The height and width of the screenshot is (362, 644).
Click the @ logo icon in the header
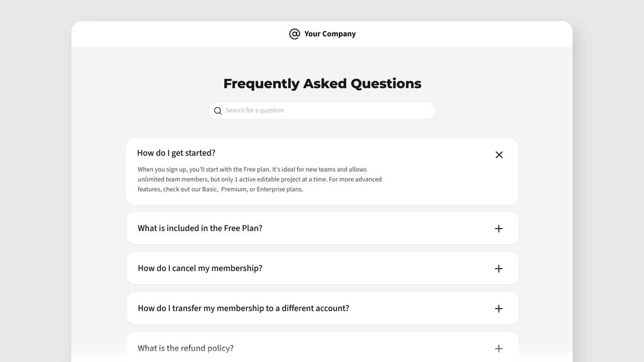tap(294, 33)
